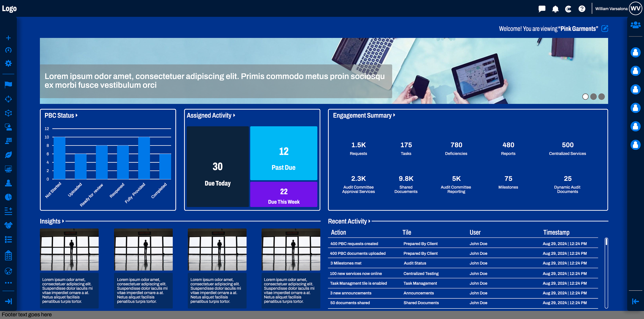Click the chat messages icon
Viewport: 644px width, 319px height.
coord(542,9)
